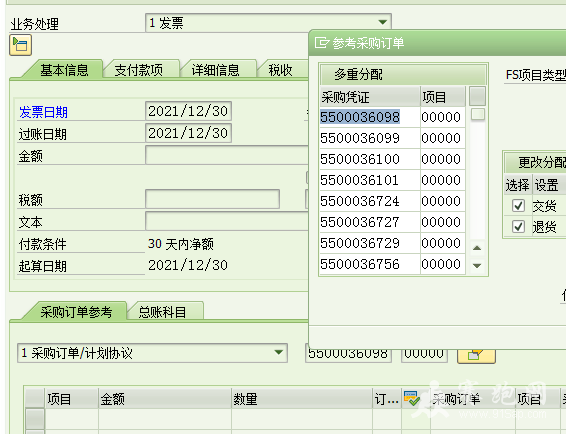Open the 详细信息 tab
Image resolution: width=566 pixels, height=434 pixels.
(215, 69)
